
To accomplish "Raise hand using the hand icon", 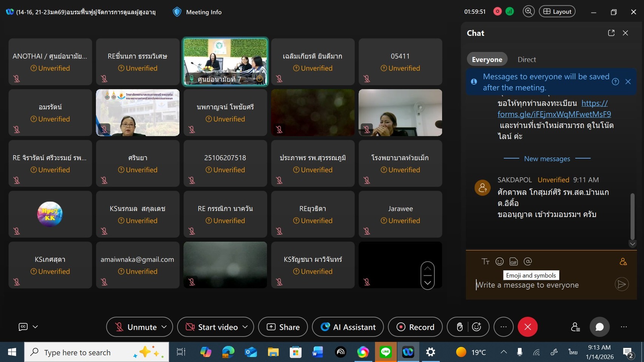I will (x=459, y=327).
